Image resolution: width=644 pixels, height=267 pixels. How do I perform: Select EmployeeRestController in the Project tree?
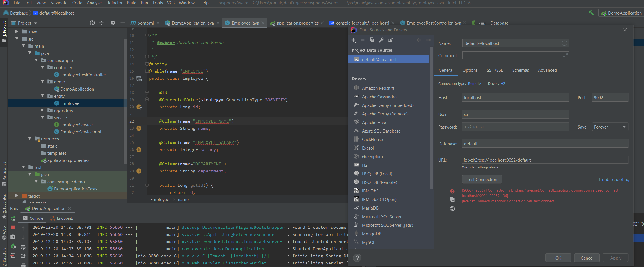pos(83,75)
